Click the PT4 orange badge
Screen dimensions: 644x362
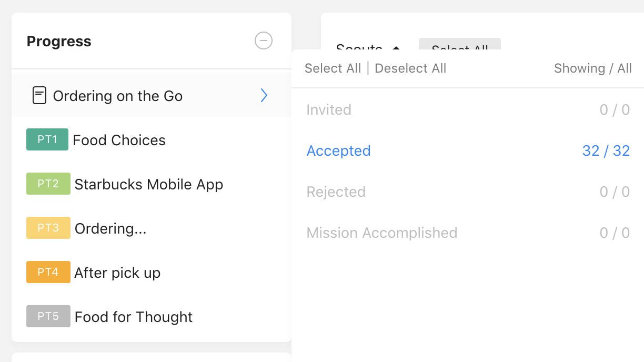coord(48,272)
